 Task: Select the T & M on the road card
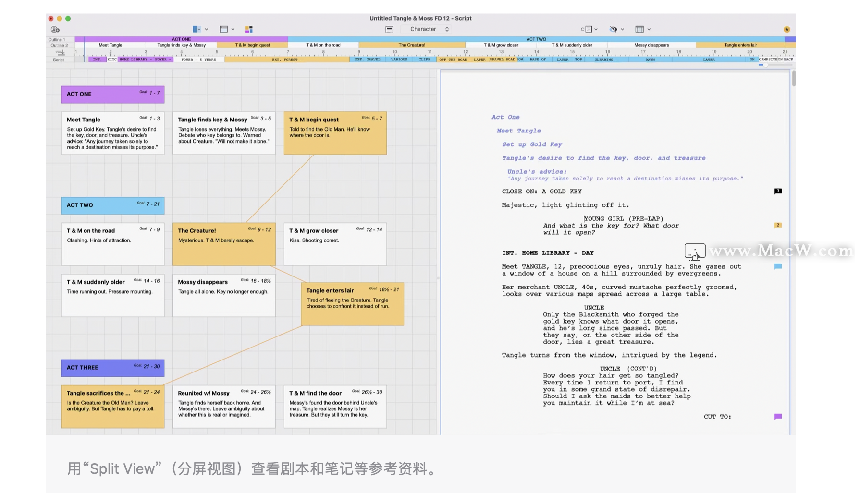[113, 244]
